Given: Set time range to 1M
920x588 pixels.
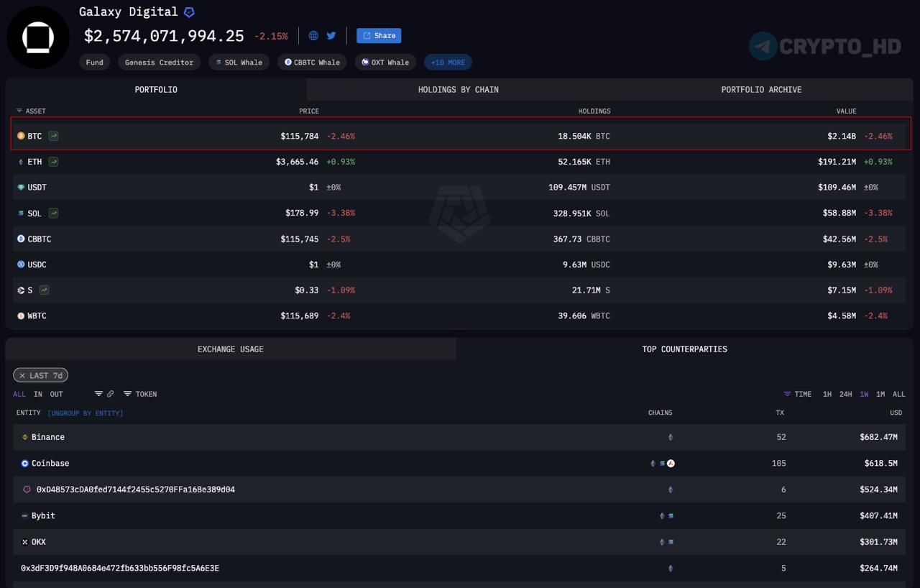Looking at the screenshot, I should point(880,395).
